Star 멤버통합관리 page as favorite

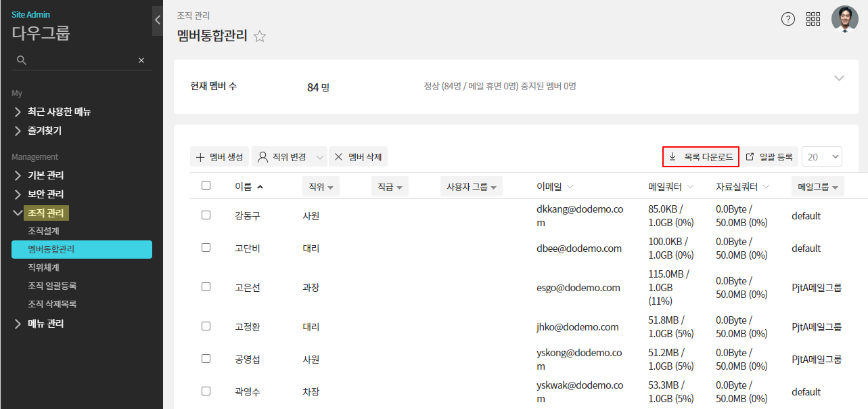click(260, 37)
